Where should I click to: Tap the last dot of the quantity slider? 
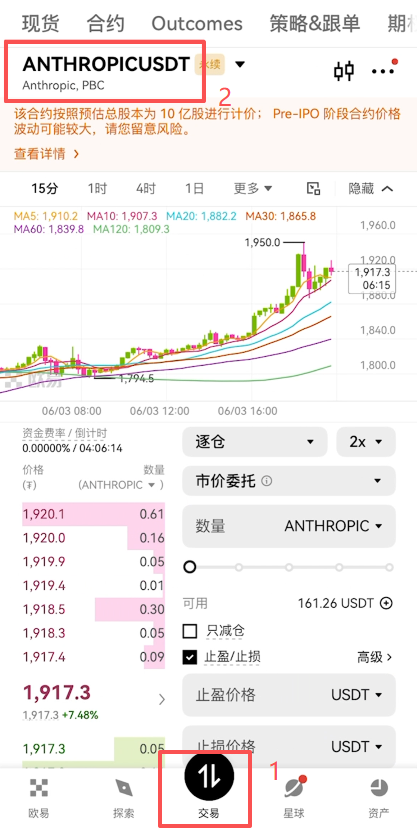pos(389,567)
